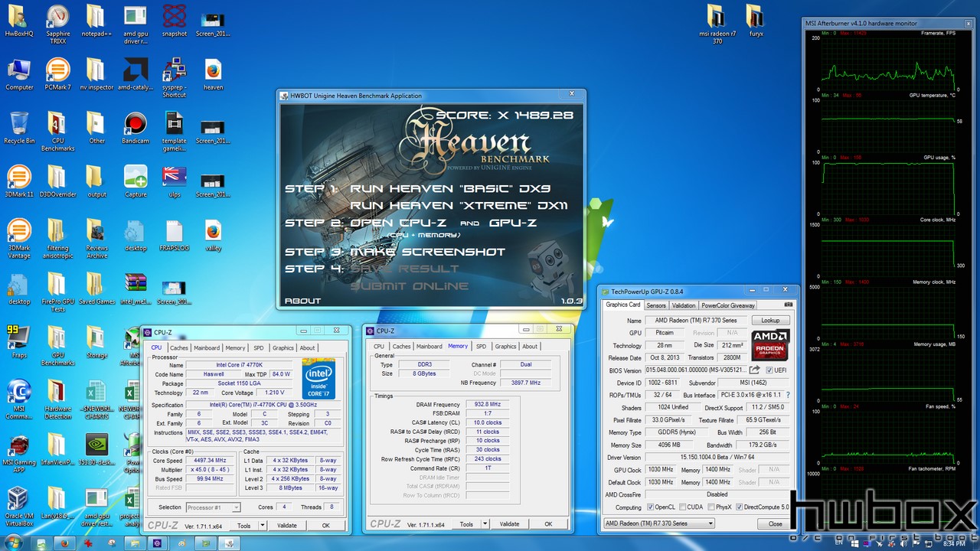Open the GPU selection dropdown in GPU-Z

click(x=658, y=523)
